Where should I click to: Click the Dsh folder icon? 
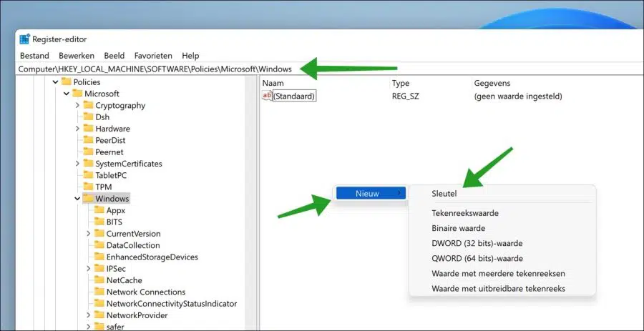(x=88, y=117)
